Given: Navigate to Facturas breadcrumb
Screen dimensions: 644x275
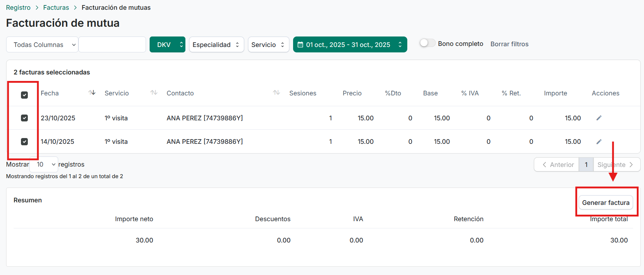Looking at the screenshot, I should tap(56, 8).
